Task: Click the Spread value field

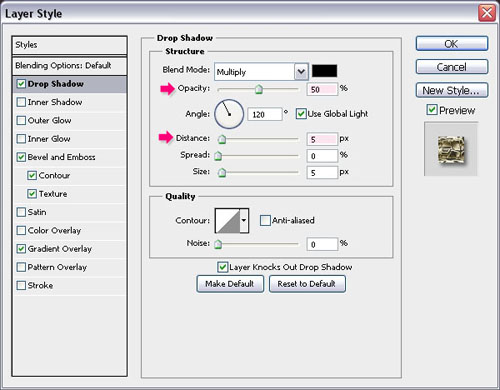Action: (322, 156)
